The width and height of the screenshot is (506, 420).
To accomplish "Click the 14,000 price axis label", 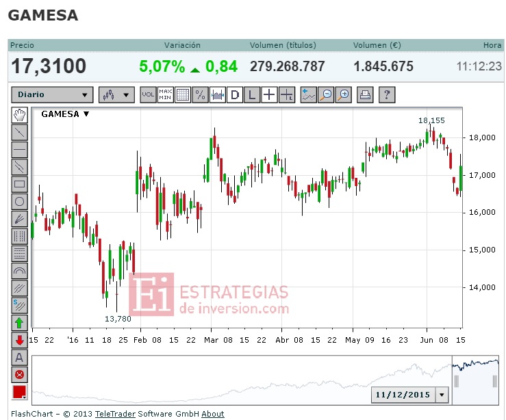I will (x=482, y=287).
